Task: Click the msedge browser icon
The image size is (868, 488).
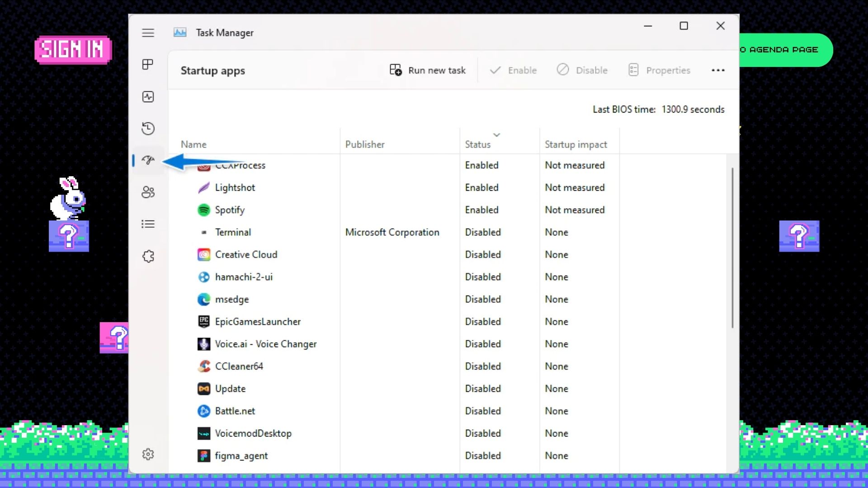Action: pos(204,299)
